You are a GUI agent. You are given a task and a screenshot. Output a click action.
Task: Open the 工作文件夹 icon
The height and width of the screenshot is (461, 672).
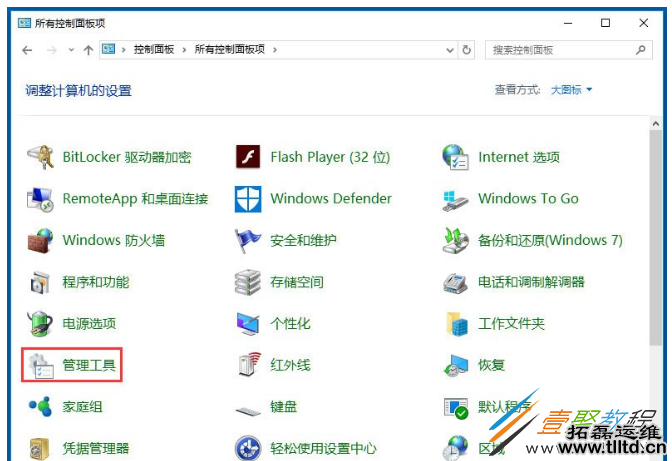pos(456,323)
